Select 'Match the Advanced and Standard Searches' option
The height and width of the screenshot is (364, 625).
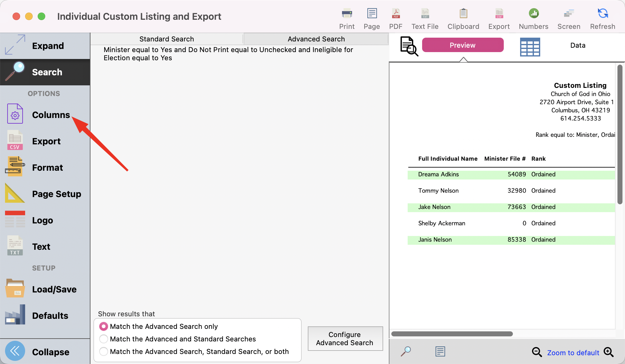tap(104, 339)
